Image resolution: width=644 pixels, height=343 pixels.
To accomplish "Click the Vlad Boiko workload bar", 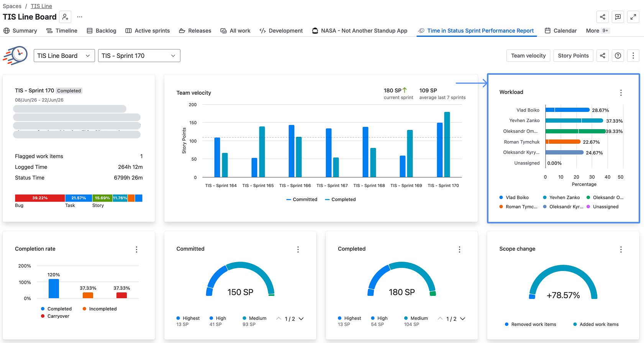I will click(567, 110).
